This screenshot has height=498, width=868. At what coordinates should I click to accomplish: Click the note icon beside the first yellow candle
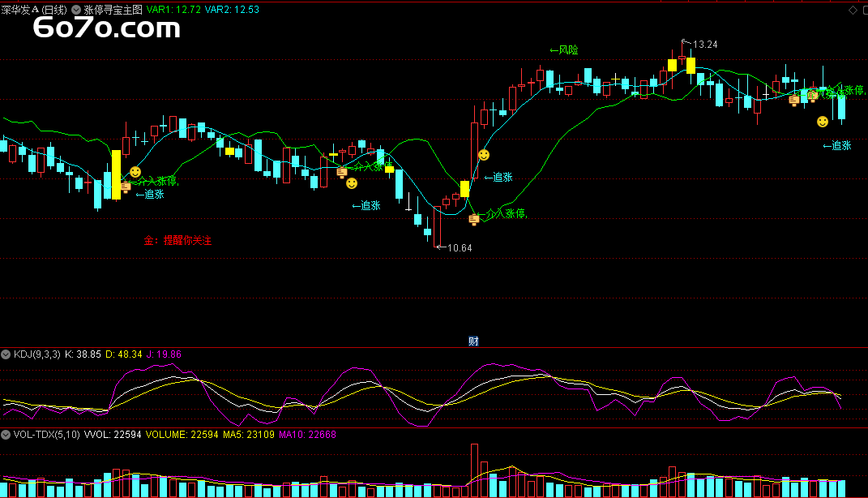(126, 187)
